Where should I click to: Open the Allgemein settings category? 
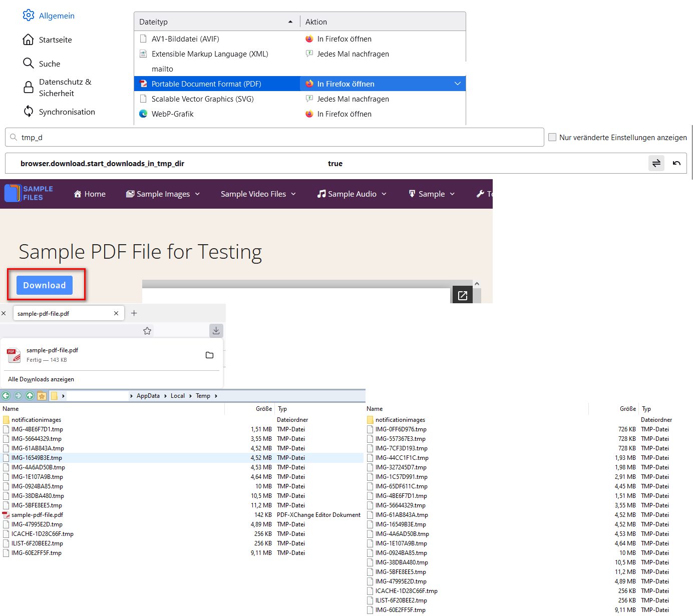(49, 16)
